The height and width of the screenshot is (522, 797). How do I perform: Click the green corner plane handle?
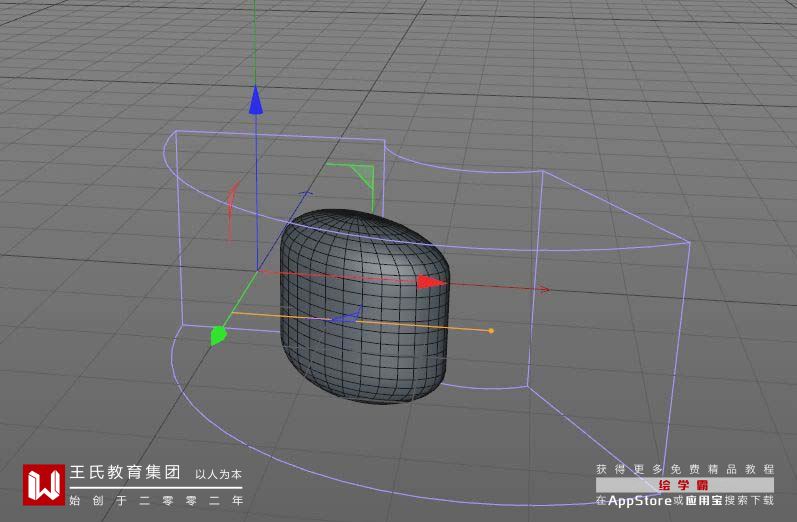(x=363, y=176)
